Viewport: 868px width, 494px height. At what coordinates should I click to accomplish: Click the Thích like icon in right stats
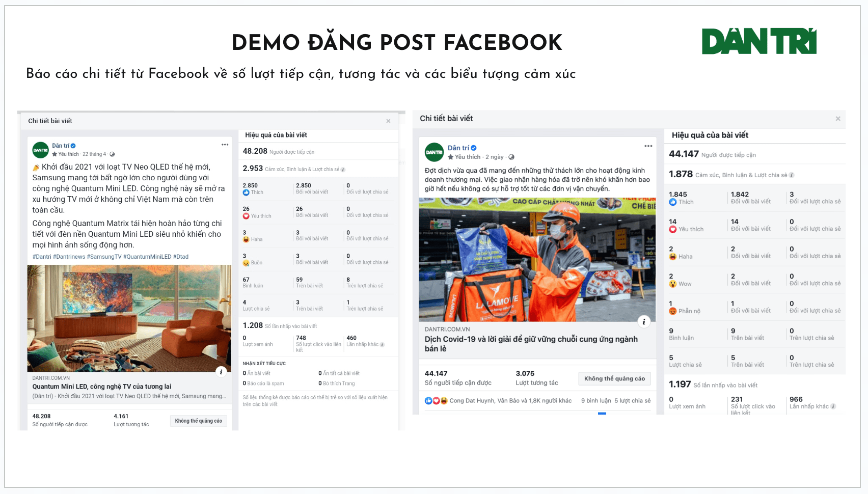tap(673, 202)
